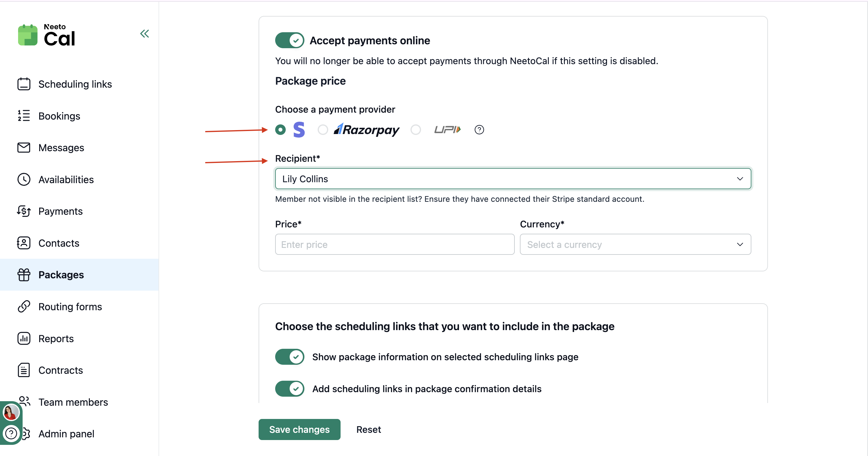Open Routing forms
The height and width of the screenshot is (456, 868).
(70, 307)
